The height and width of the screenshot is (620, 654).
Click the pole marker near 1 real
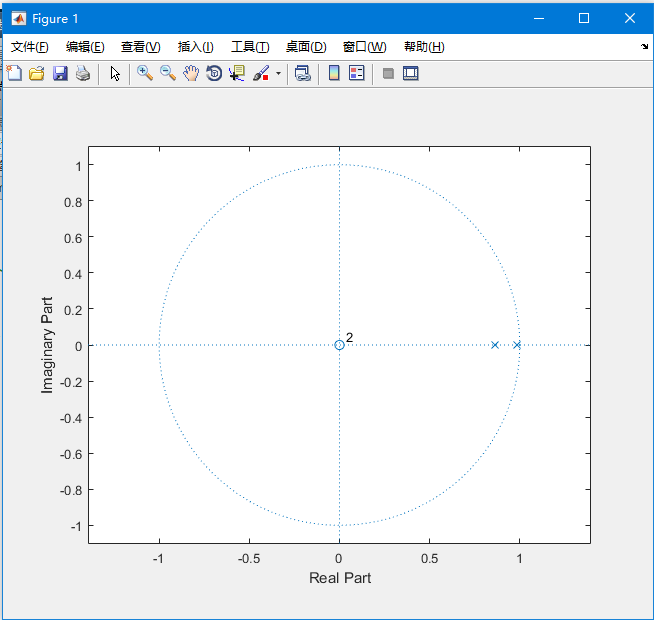(x=517, y=345)
